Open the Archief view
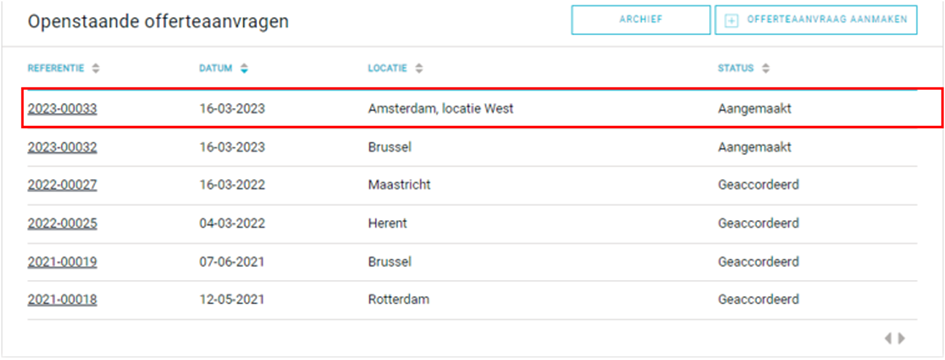This screenshot has height=360, width=945. (x=641, y=20)
